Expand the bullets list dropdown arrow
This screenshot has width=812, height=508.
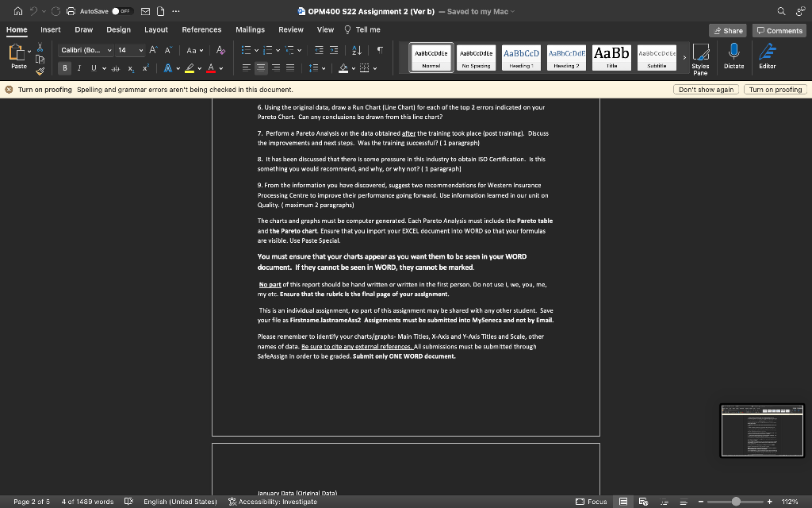click(x=257, y=50)
